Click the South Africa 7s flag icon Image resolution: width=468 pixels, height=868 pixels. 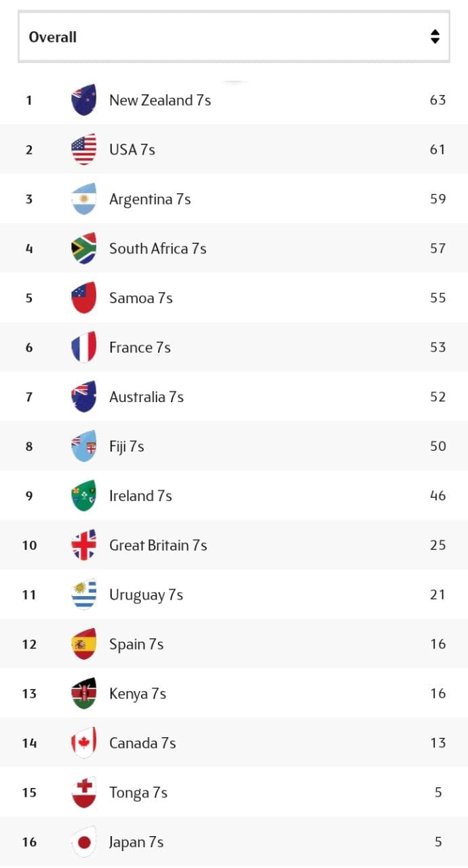pos(84,249)
